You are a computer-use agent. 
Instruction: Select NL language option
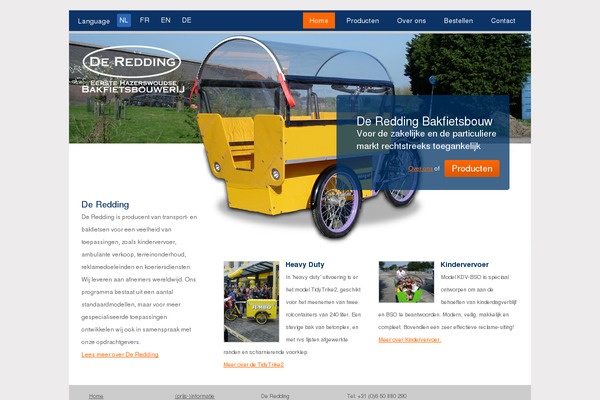pos(124,20)
